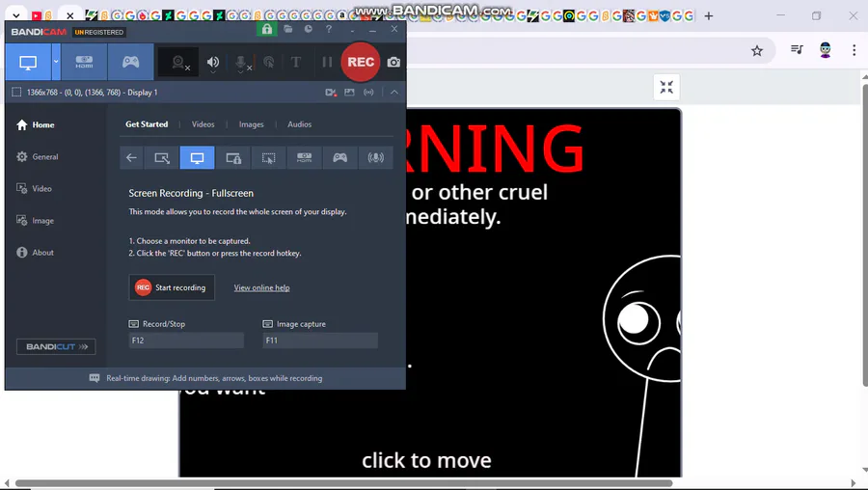Open Image settings in Bandicam sidebar
The image size is (868, 490).
(35, 220)
